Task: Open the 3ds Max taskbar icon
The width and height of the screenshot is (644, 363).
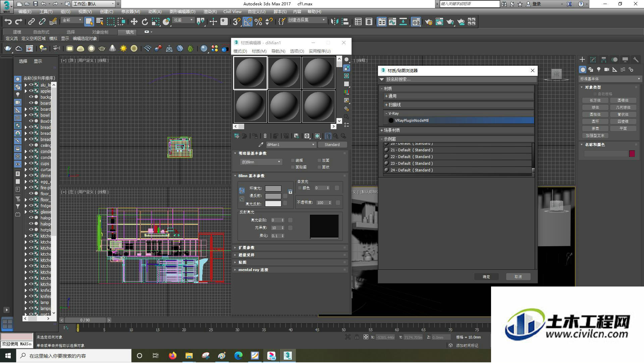Action: [287, 356]
